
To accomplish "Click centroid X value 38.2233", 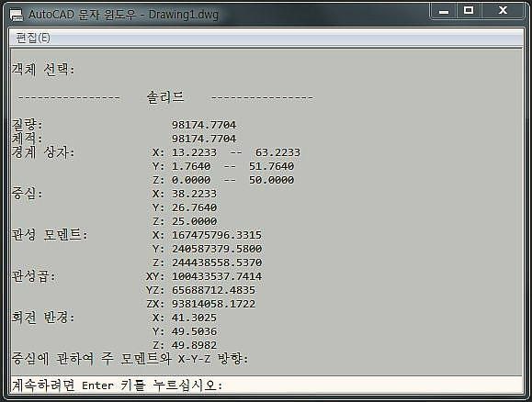I will click(194, 194).
